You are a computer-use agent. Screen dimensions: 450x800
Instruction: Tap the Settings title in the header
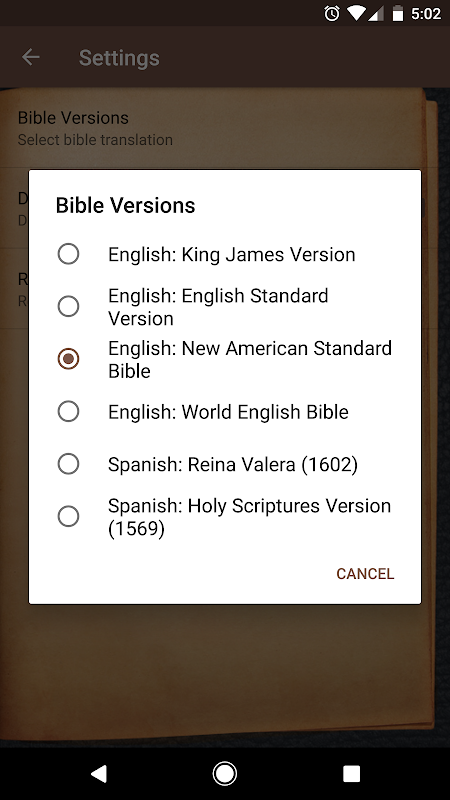119,58
